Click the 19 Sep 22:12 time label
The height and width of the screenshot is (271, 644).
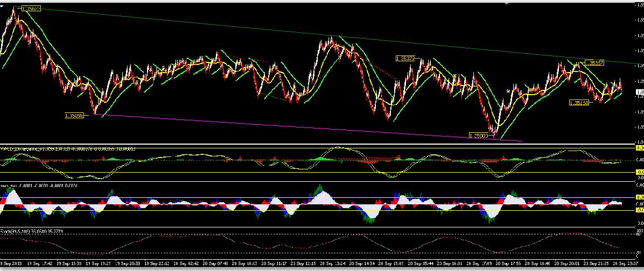click(x=158, y=262)
